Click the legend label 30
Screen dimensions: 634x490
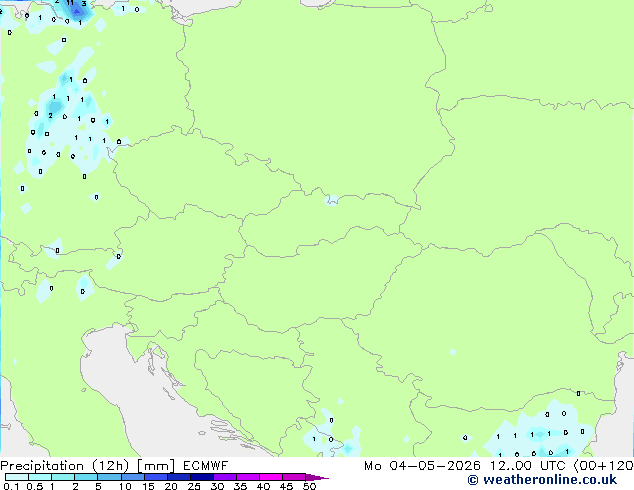click(218, 486)
